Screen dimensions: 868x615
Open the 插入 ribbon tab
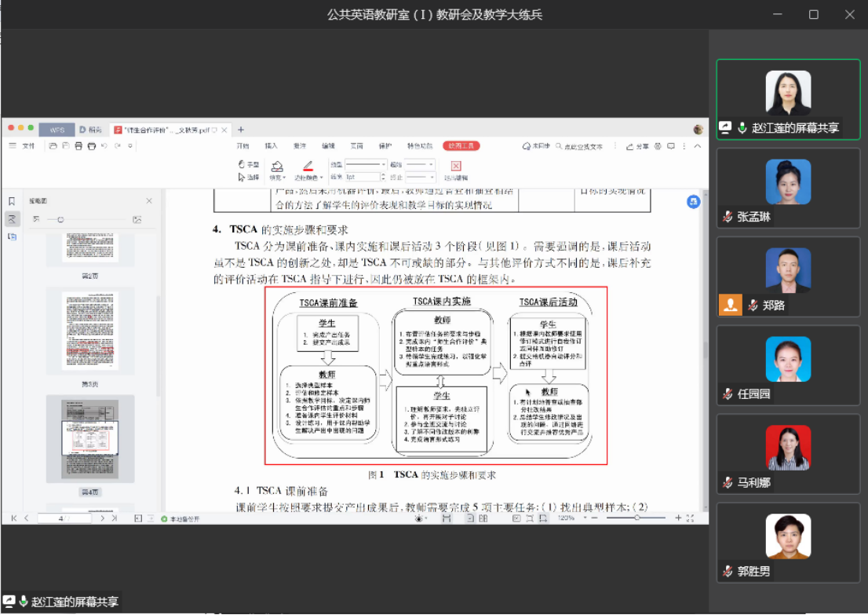tap(271, 146)
